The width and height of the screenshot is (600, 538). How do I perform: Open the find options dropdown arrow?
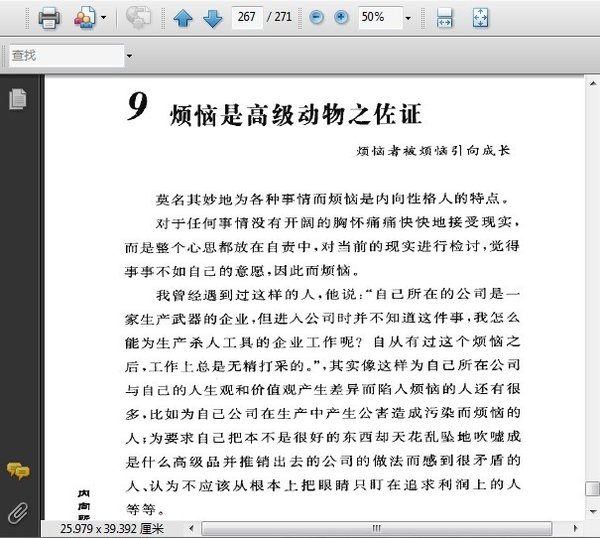(x=129, y=56)
